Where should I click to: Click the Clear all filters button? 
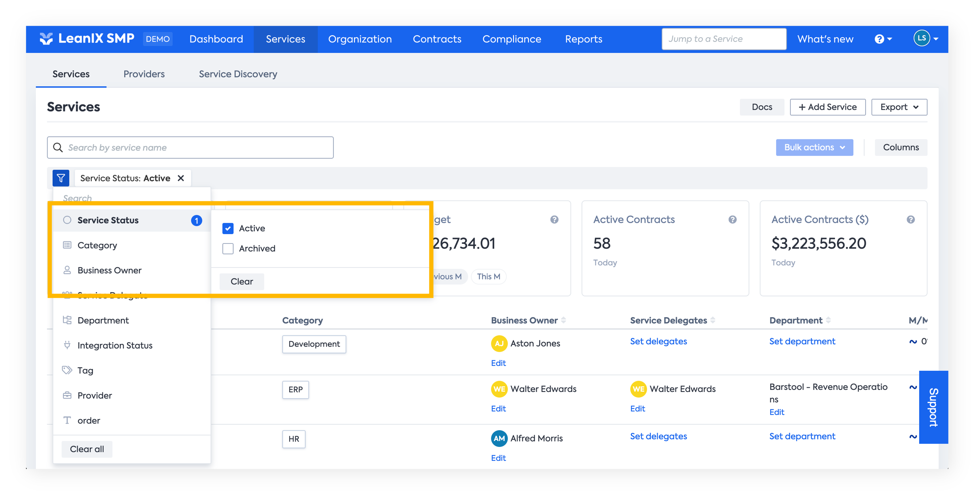tap(87, 449)
